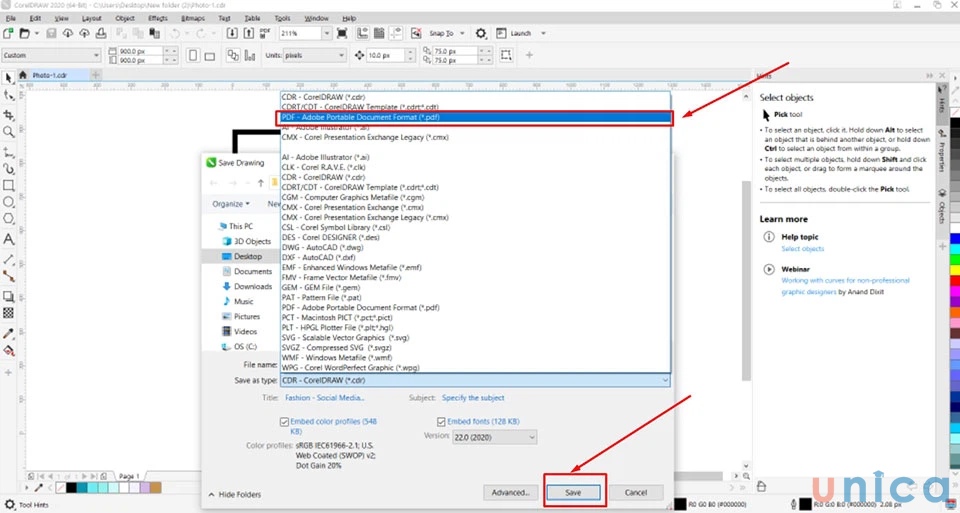Open the File menu
Viewport: 960px width, 513px height.
[x=10, y=18]
